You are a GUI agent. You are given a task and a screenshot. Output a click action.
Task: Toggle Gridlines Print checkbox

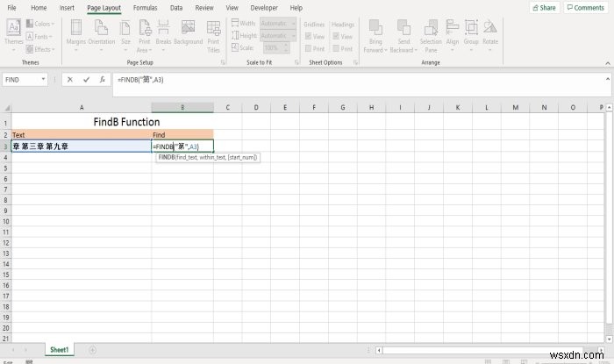coord(308,48)
